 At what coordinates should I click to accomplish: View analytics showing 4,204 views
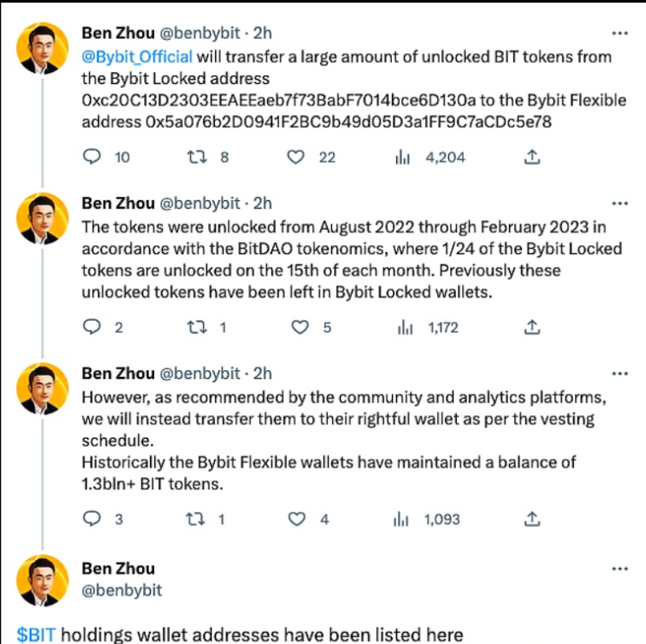coord(402,157)
